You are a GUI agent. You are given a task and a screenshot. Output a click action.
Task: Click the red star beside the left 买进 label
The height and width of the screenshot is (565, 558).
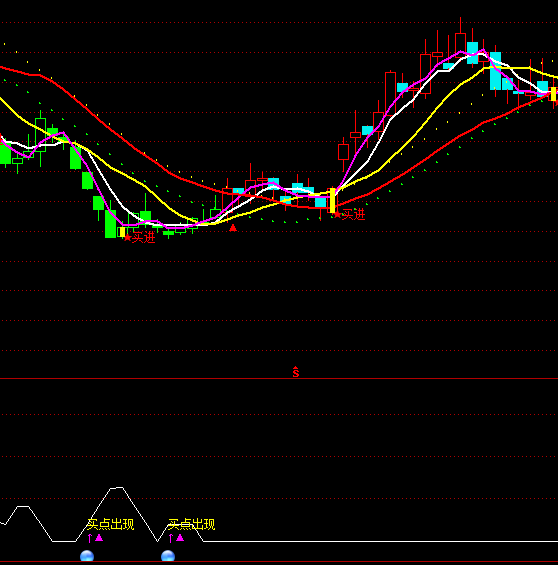pyautogui.click(x=128, y=237)
